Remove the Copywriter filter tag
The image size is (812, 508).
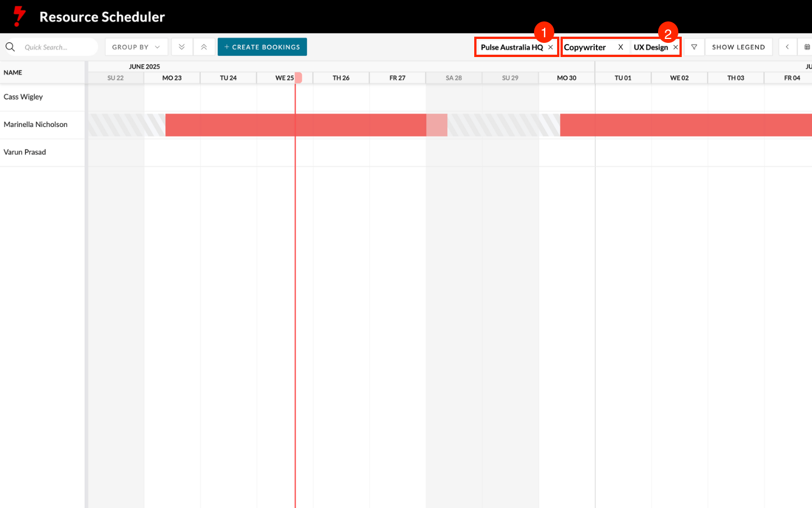click(620, 47)
